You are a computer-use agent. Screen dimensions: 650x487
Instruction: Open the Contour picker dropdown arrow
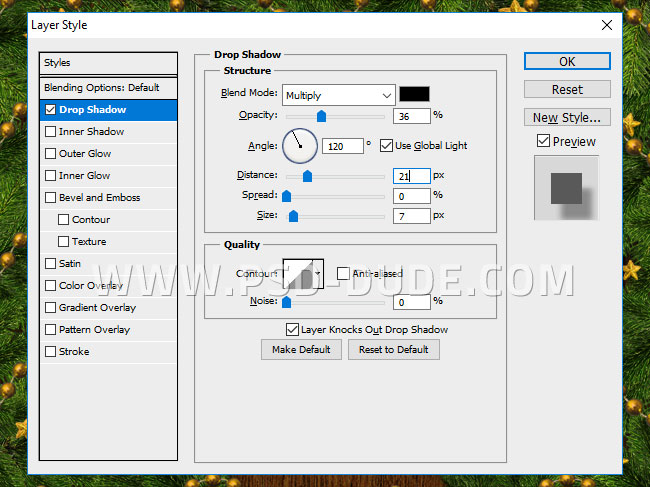pyautogui.click(x=318, y=274)
